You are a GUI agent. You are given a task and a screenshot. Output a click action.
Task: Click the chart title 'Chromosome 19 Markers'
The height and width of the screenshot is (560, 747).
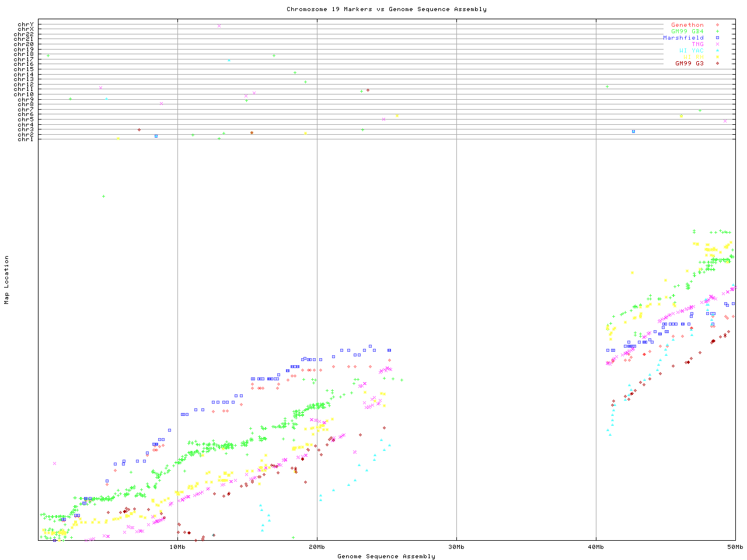386,9
